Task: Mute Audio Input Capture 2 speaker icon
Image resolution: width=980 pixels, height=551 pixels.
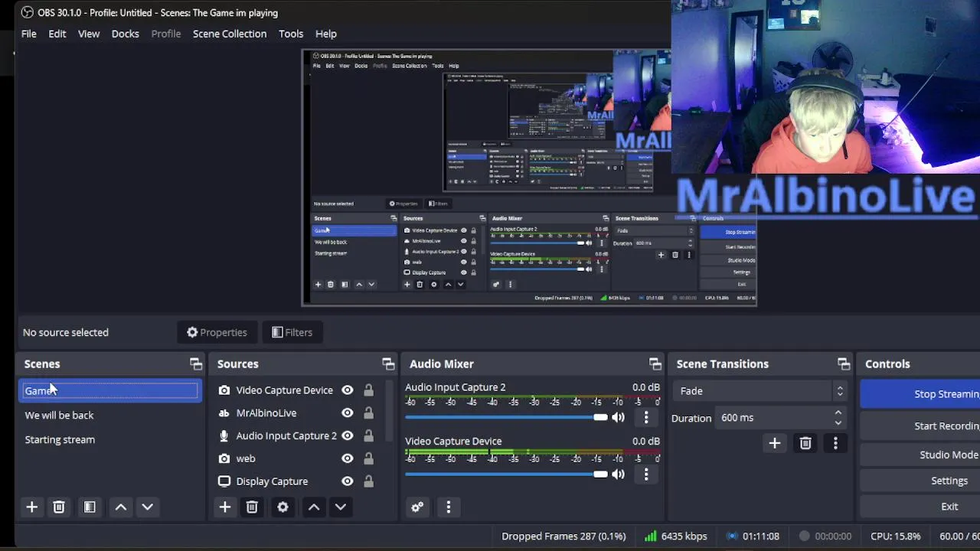Action: [x=618, y=417]
